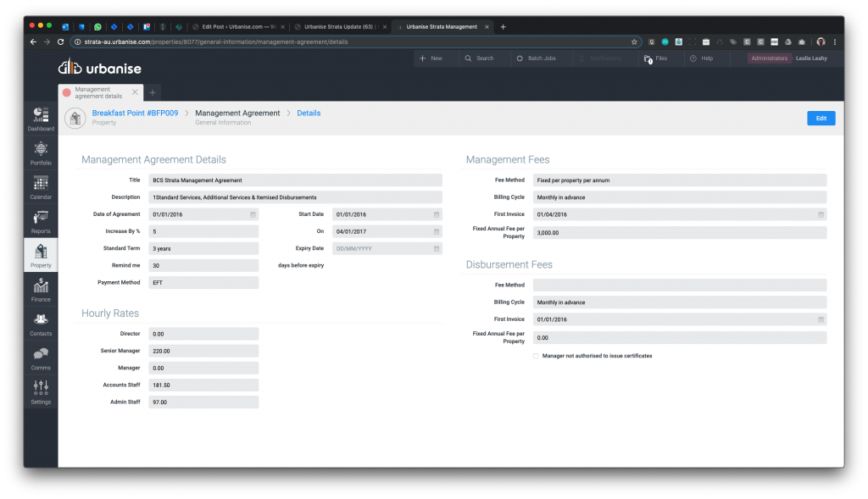Open Reports from the sidebar
The image size is (868, 499).
(x=41, y=220)
